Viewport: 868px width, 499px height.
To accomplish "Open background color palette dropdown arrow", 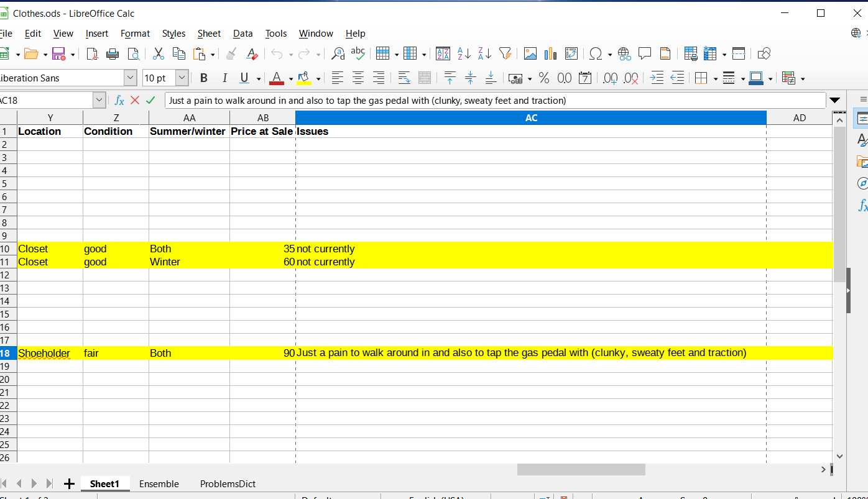I will 318,78.
